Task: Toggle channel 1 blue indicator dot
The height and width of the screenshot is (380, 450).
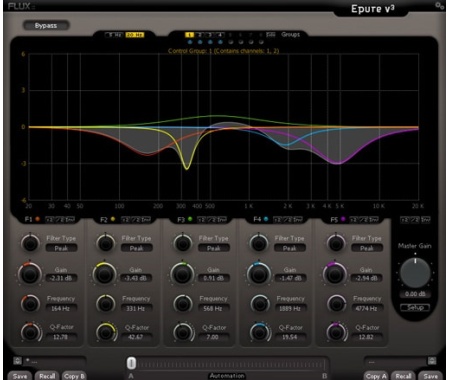Action: click(x=190, y=42)
